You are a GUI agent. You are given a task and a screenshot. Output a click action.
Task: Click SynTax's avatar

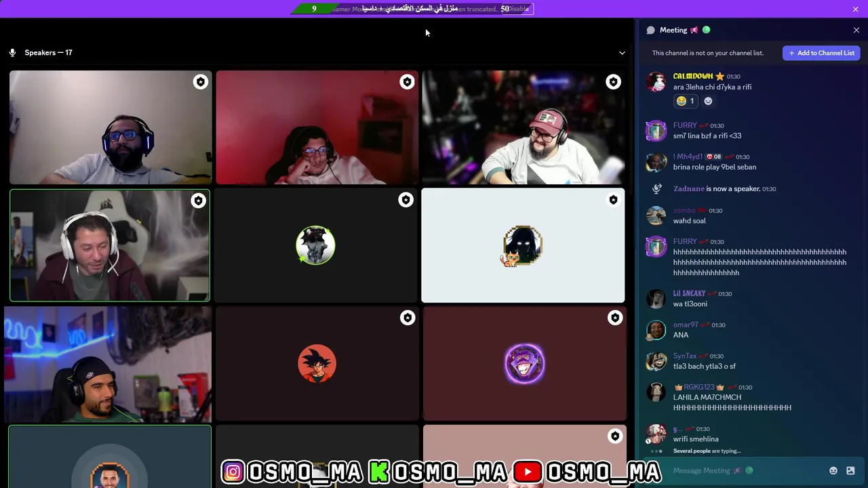[x=656, y=361]
